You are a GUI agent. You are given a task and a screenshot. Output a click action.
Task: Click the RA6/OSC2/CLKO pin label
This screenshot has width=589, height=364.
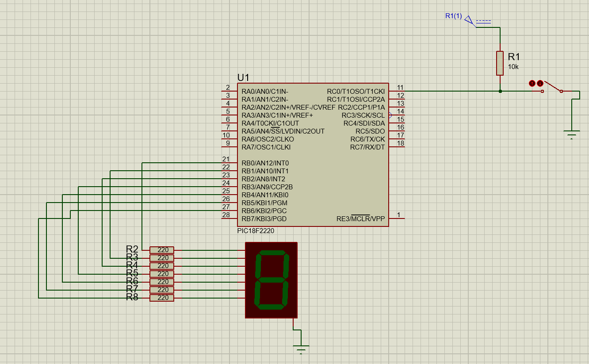268,139
